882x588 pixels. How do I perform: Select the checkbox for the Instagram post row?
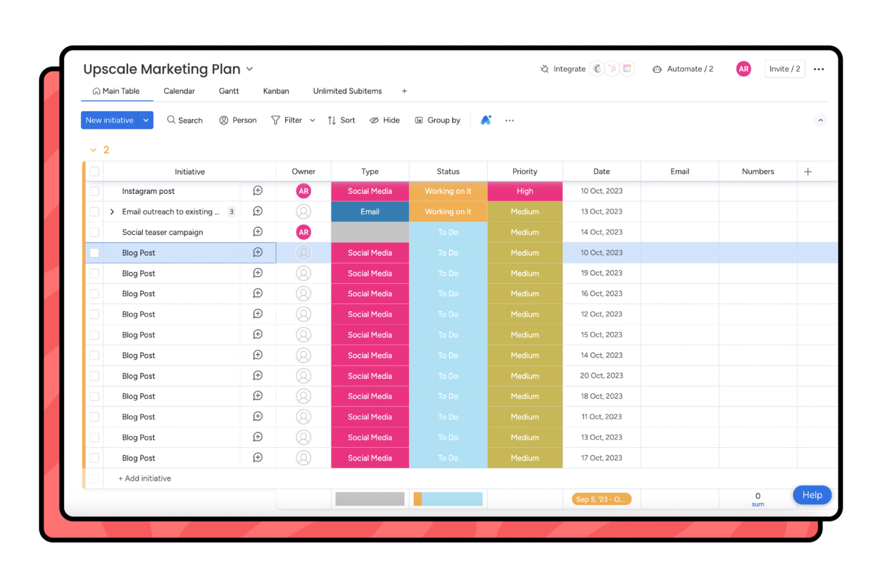[x=94, y=191]
